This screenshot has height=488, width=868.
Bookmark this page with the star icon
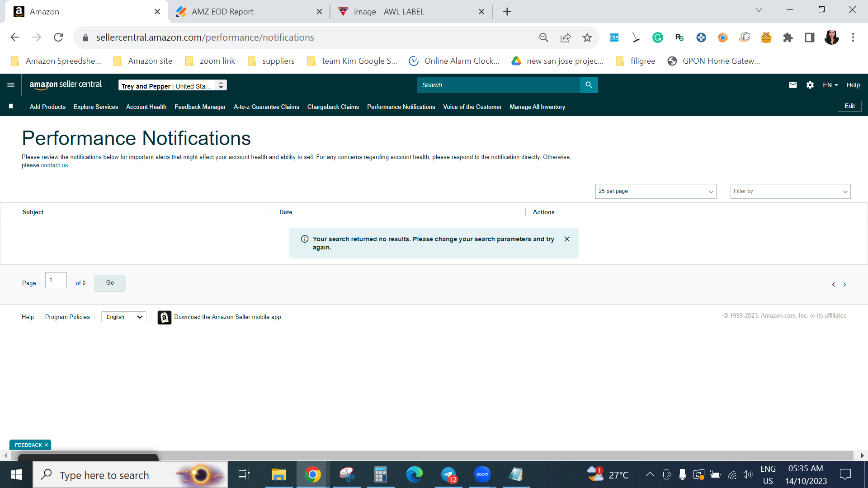(x=587, y=38)
